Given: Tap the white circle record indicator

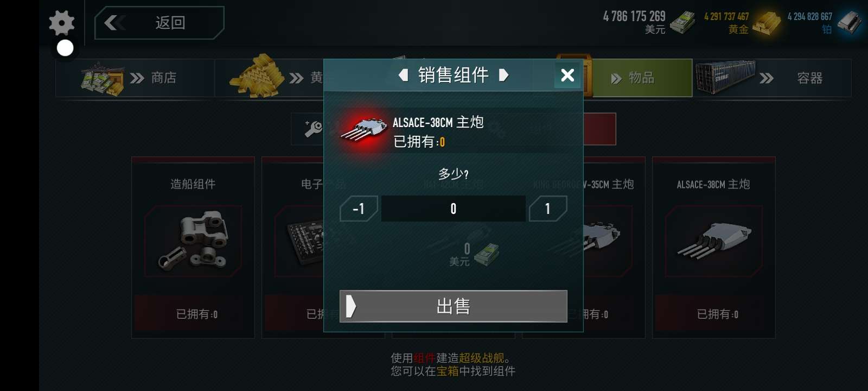Looking at the screenshot, I should pos(65,48).
